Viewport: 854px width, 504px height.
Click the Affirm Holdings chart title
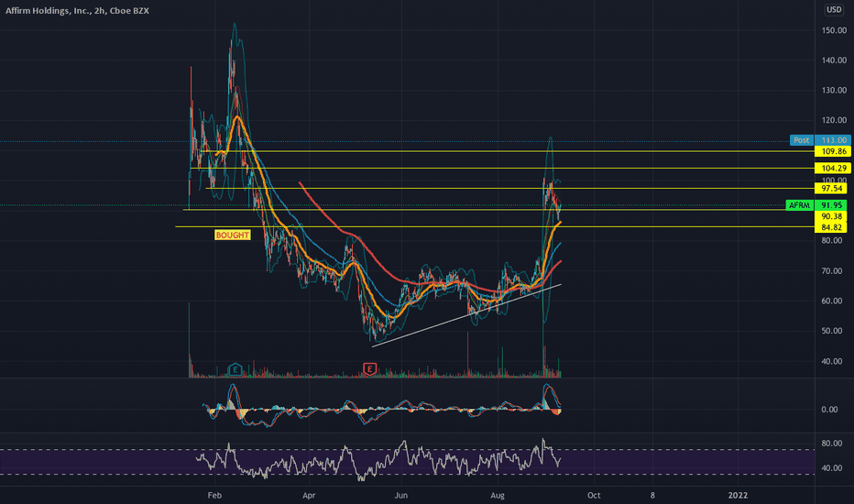click(x=77, y=10)
